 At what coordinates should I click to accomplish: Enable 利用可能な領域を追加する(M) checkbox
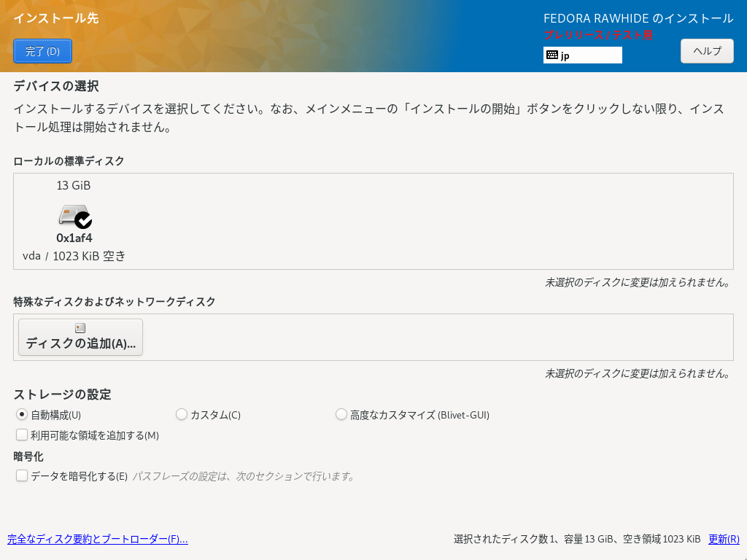(21, 435)
